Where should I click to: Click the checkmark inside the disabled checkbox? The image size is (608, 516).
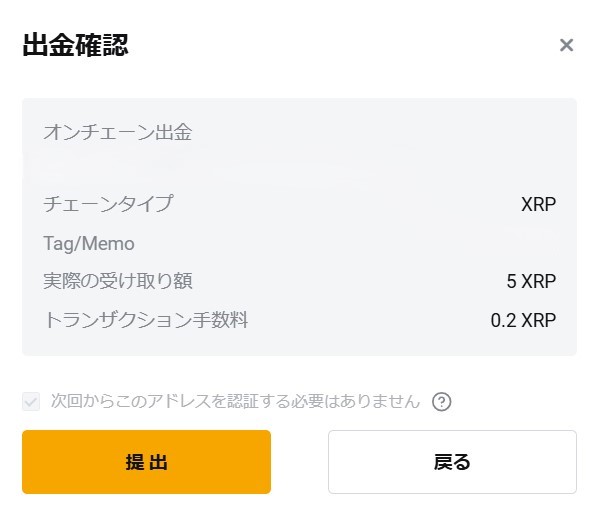tap(32, 402)
